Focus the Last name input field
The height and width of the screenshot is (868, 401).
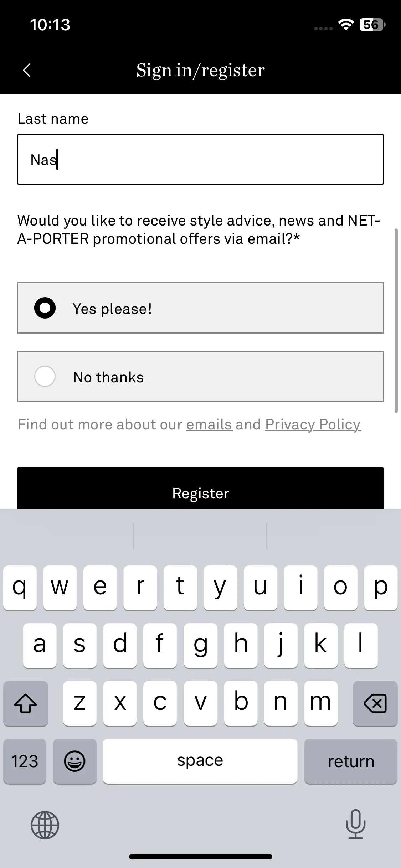(200, 159)
